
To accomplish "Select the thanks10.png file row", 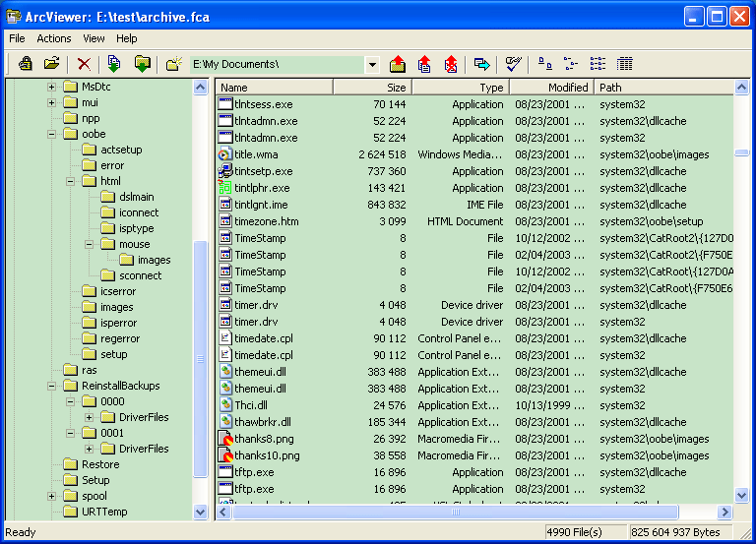I will point(474,455).
